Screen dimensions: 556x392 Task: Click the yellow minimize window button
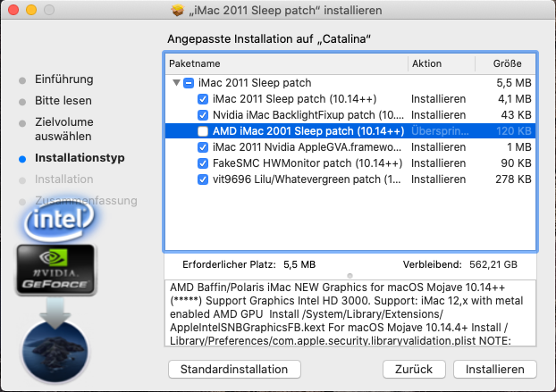tap(31, 10)
